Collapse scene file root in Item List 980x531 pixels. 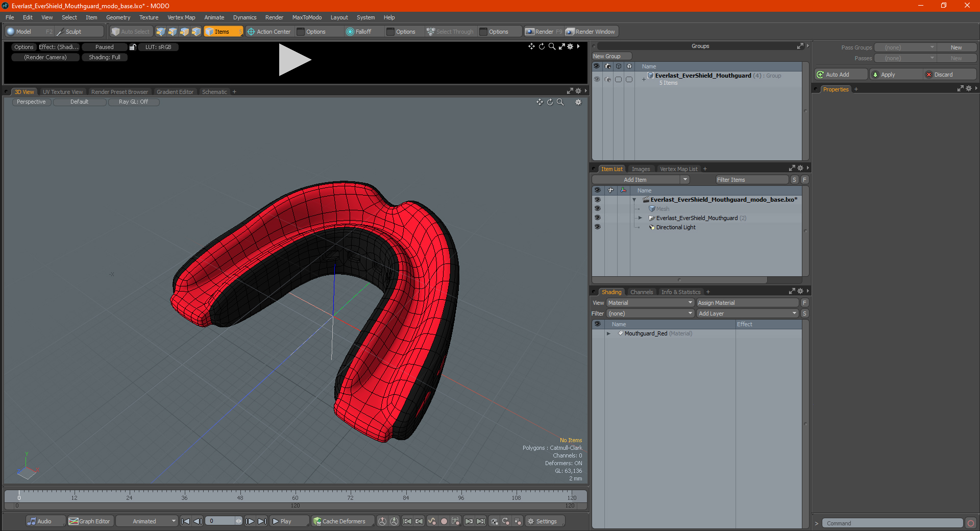coord(634,200)
